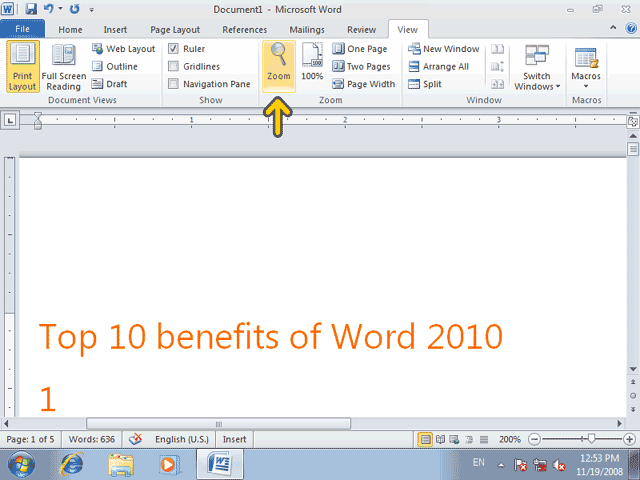Click Print Layout icon in status bar
This screenshot has height=480, width=640.
tap(425, 439)
